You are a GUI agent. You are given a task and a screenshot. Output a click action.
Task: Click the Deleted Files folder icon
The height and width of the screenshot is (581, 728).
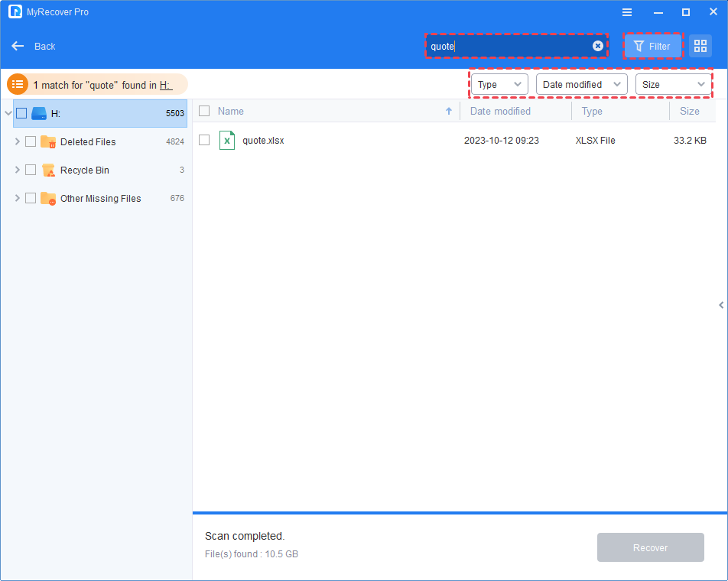(x=48, y=141)
